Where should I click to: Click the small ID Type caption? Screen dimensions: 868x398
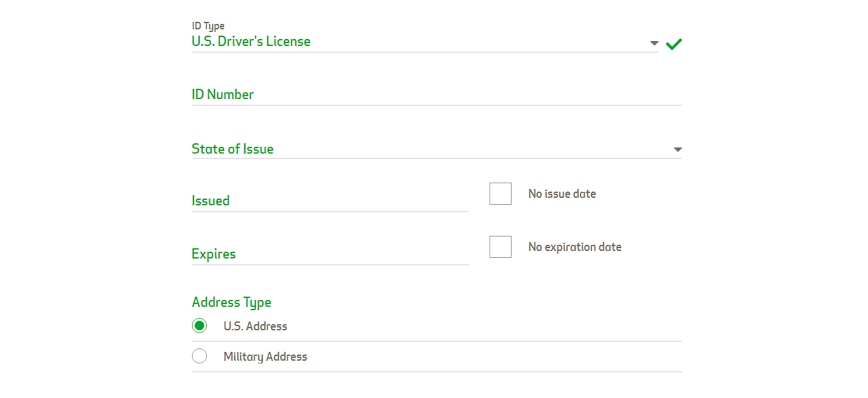point(208,26)
